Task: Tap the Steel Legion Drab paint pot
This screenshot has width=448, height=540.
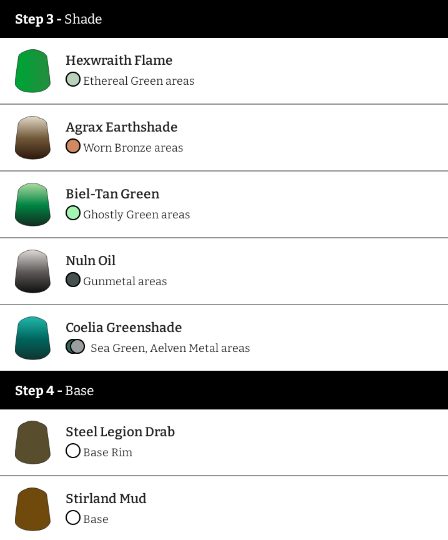Action: tap(33, 442)
